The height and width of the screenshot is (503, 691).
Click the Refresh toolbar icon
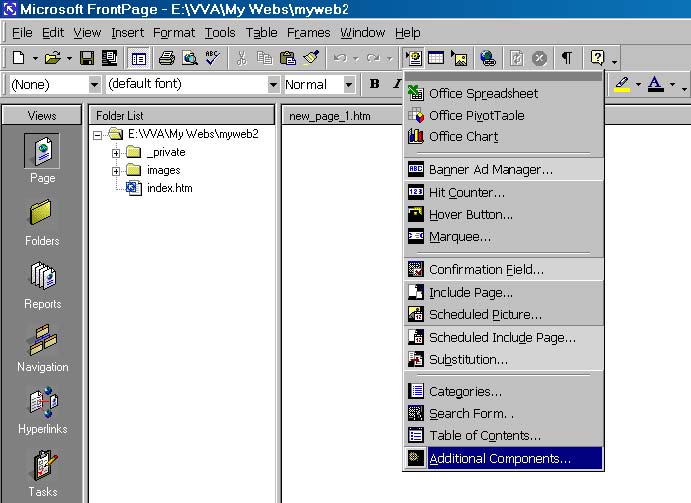[516, 58]
